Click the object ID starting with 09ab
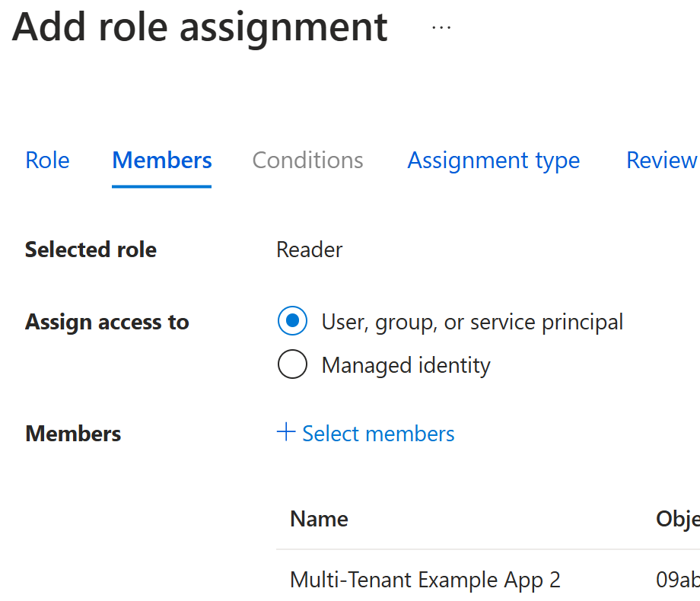The image size is (700, 601). pyautogui.click(x=678, y=580)
